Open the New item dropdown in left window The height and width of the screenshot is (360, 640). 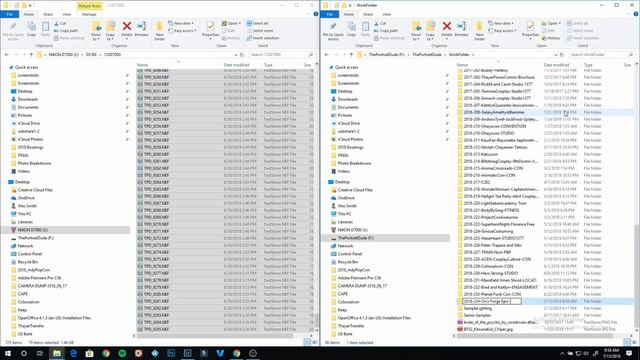pyautogui.click(x=181, y=23)
